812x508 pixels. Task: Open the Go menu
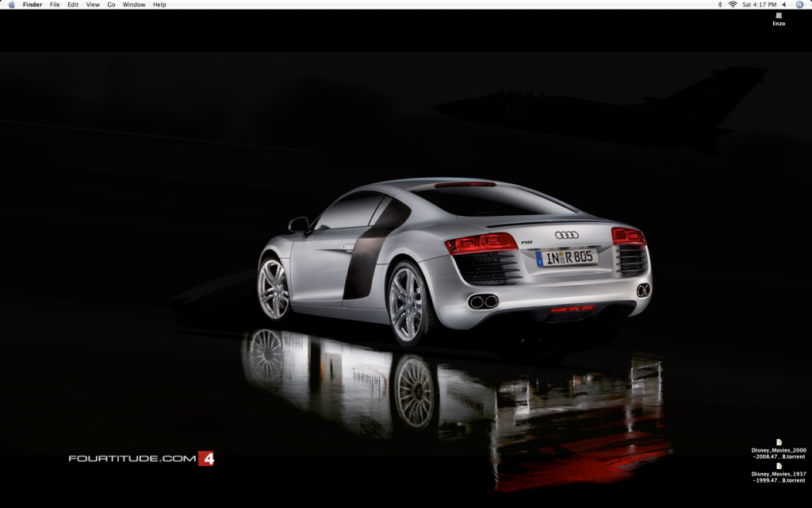pos(111,5)
